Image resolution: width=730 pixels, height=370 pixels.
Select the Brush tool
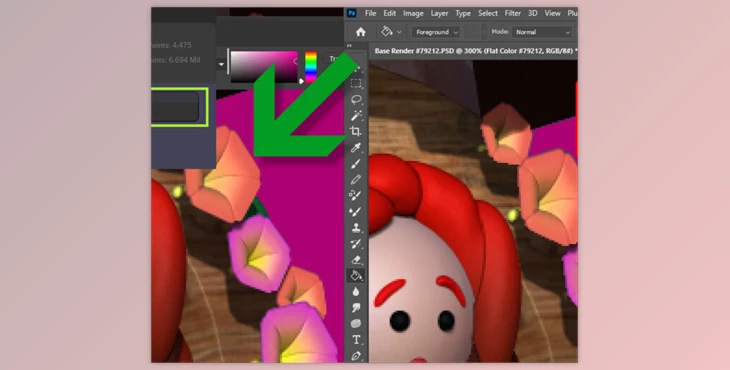tap(356, 164)
